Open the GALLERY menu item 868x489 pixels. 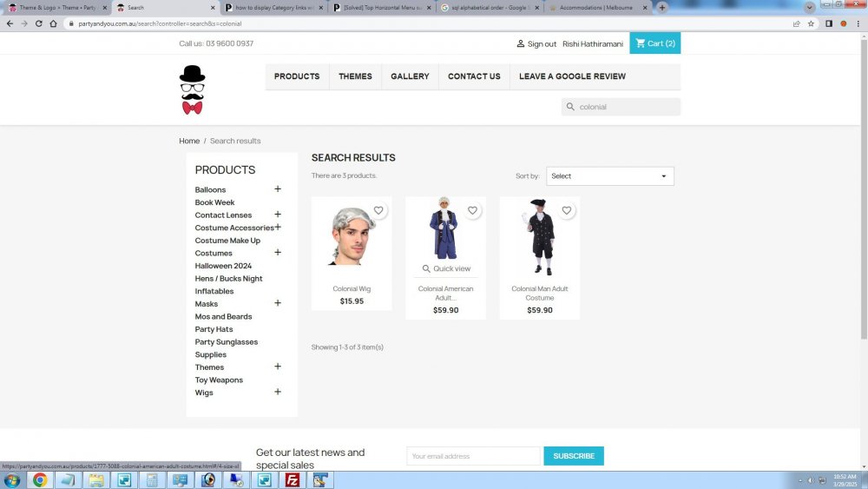(410, 76)
